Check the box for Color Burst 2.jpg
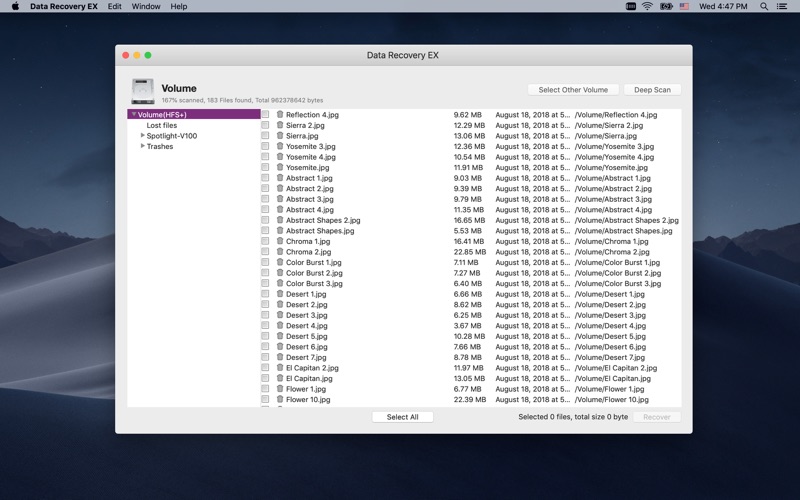The width and height of the screenshot is (800, 500). click(x=265, y=272)
